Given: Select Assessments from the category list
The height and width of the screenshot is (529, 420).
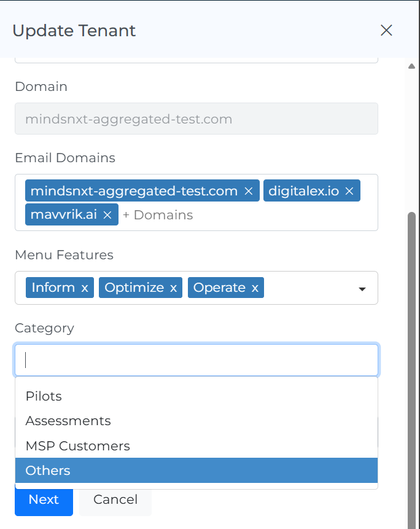Looking at the screenshot, I should coord(68,421).
